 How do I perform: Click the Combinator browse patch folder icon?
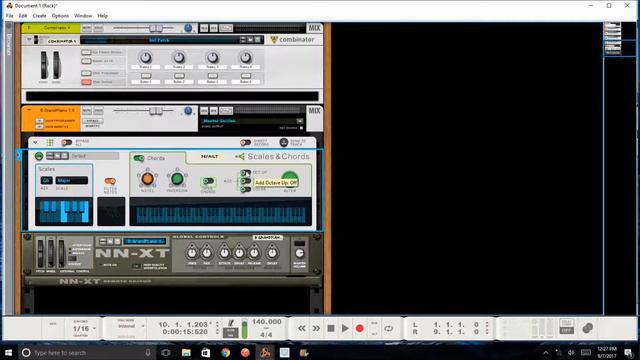pos(250,40)
